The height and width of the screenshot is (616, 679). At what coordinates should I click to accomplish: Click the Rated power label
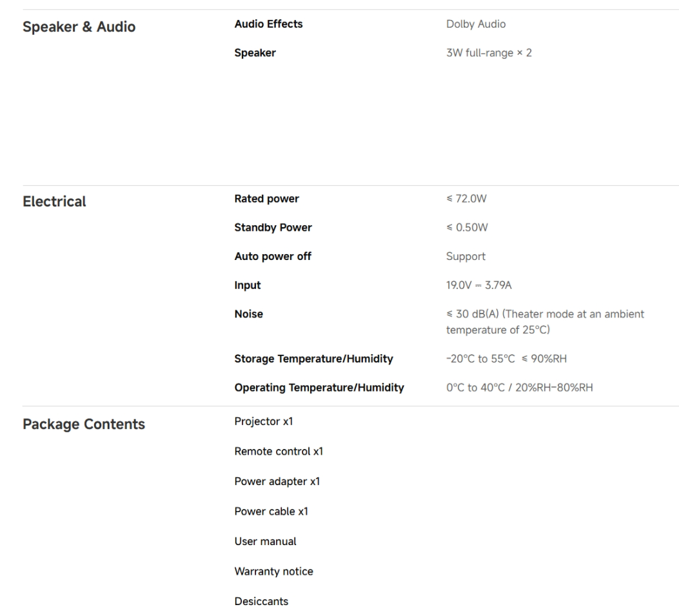[266, 199]
